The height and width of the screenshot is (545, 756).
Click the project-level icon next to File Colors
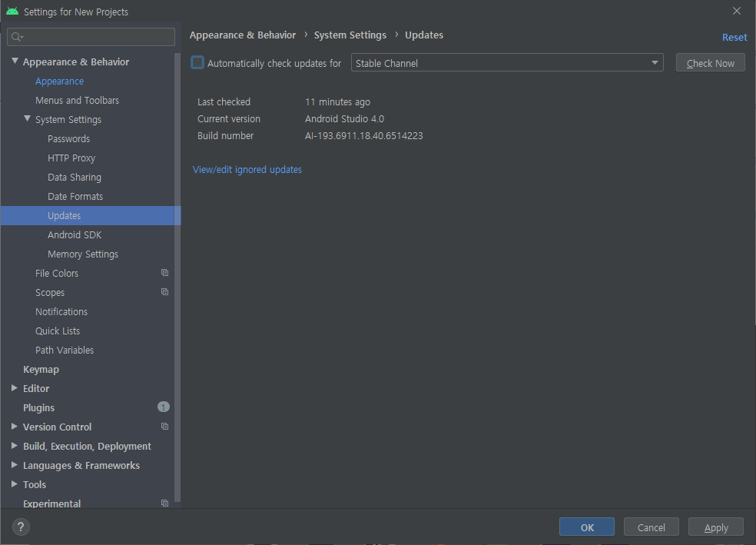[165, 273]
